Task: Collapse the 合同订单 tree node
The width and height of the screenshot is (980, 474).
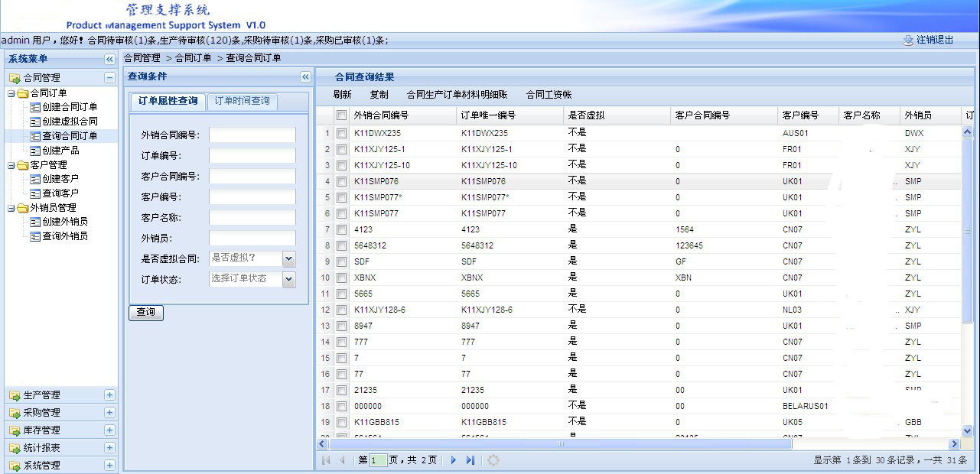Action: click(x=11, y=93)
